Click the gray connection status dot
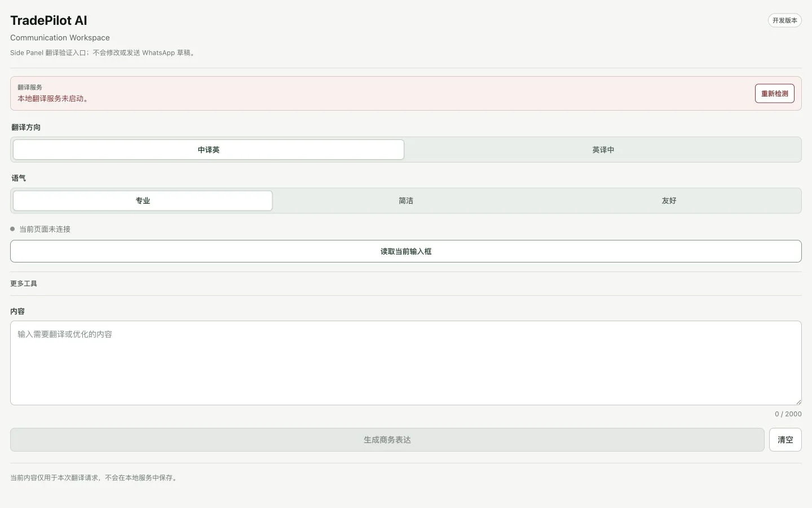The width and height of the screenshot is (812, 508). click(x=12, y=229)
